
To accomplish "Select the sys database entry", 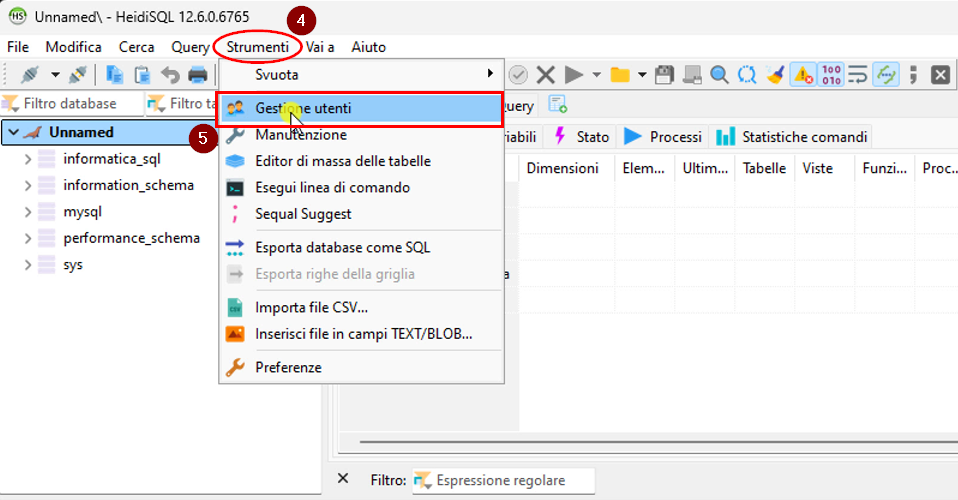I will (x=73, y=265).
